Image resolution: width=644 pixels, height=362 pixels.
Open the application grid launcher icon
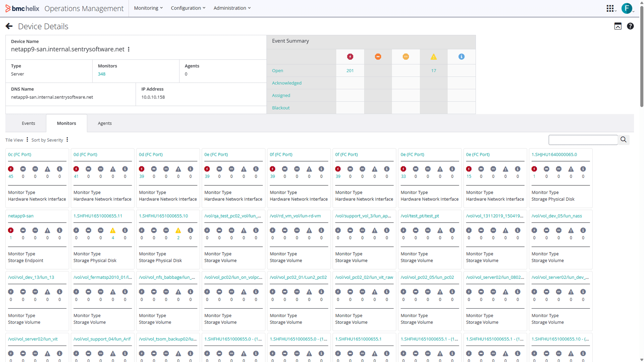coord(610,8)
